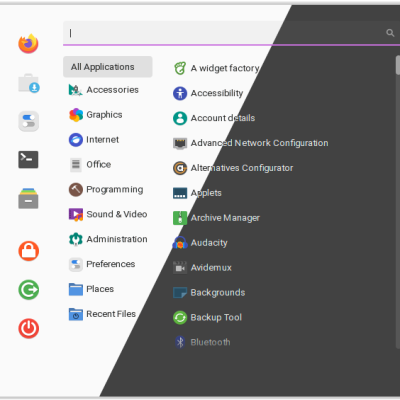The image size is (400, 400).
Task: Open 'Advanced Network Configuration' label
Action: tap(259, 143)
